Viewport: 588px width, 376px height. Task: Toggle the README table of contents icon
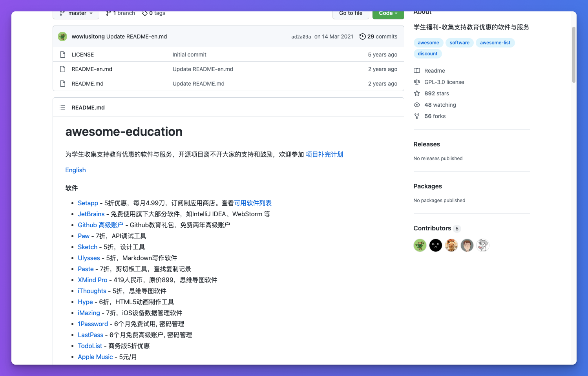62,107
